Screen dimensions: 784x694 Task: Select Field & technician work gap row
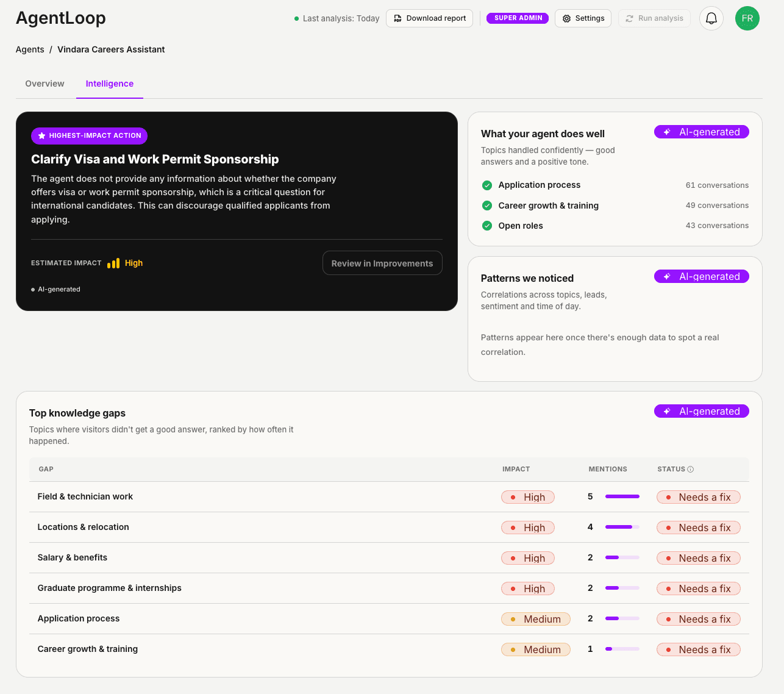[x=389, y=497]
